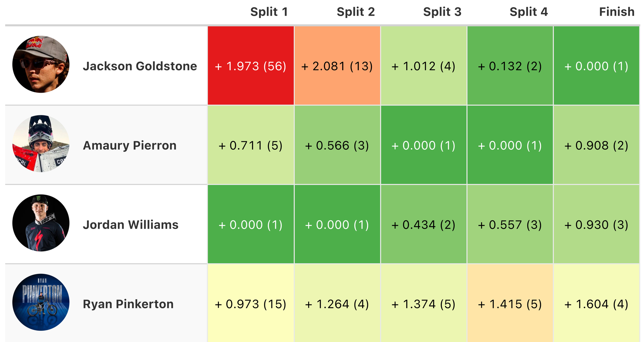Viewport: 644px width, 342px height.
Task: Click Jordan Williams' profile picture
Action: (x=41, y=223)
